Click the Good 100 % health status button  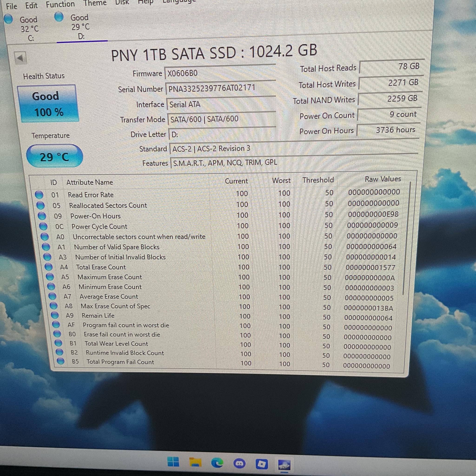pos(48,103)
